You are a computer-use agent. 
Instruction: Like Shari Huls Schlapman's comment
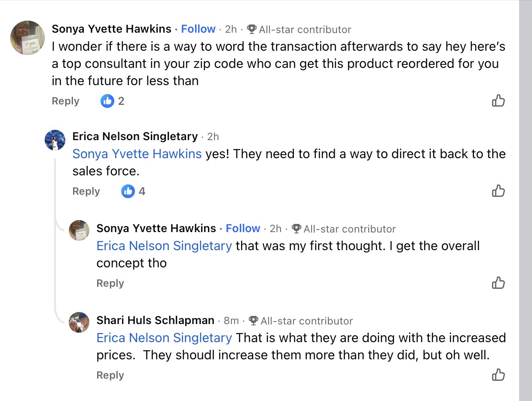pyautogui.click(x=498, y=375)
